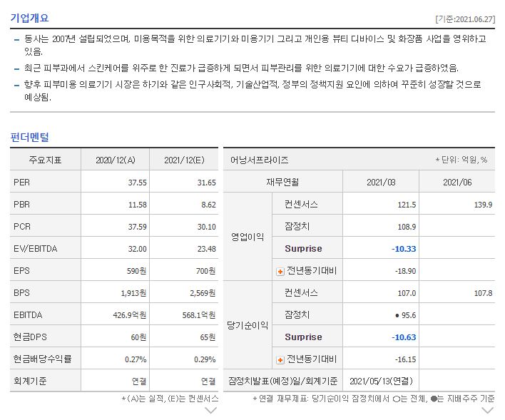Image resolution: width=505 pixels, height=420 pixels.
Task: Select the EV/EBITDA row label
Action: pyautogui.click(x=36, y=249)
